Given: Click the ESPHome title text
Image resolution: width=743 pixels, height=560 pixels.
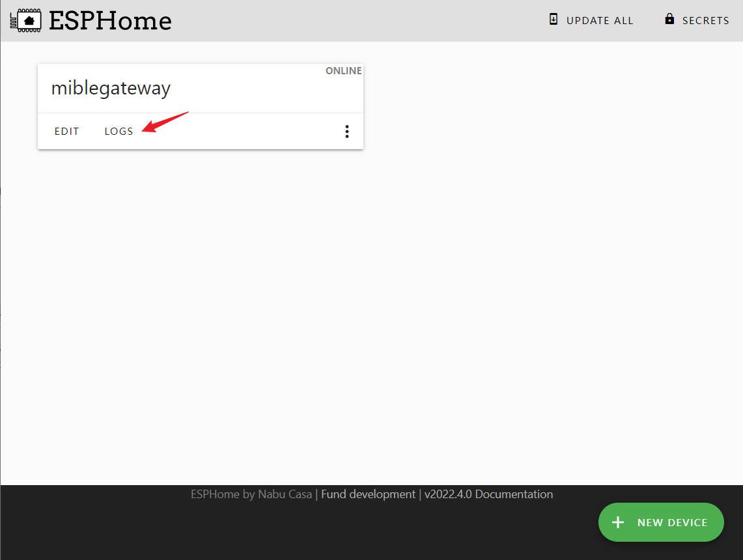Looking at the screenshot, I should [110, 21].
